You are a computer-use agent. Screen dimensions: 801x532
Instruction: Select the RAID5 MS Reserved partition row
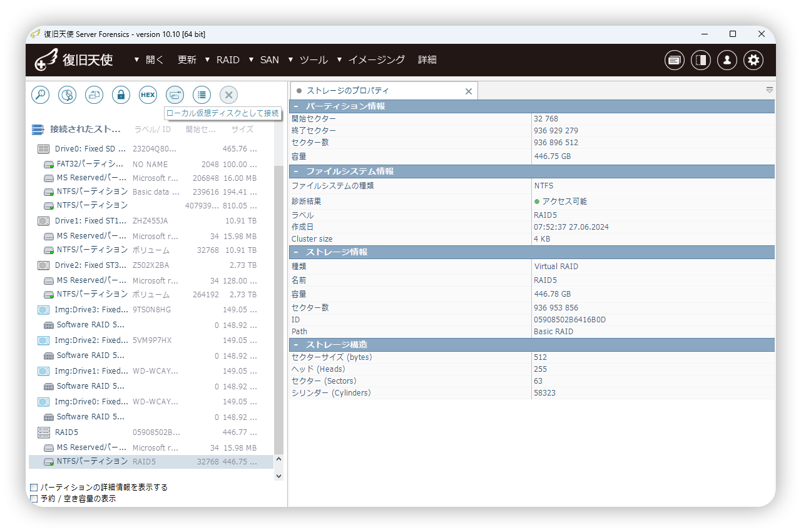point(151,448)
